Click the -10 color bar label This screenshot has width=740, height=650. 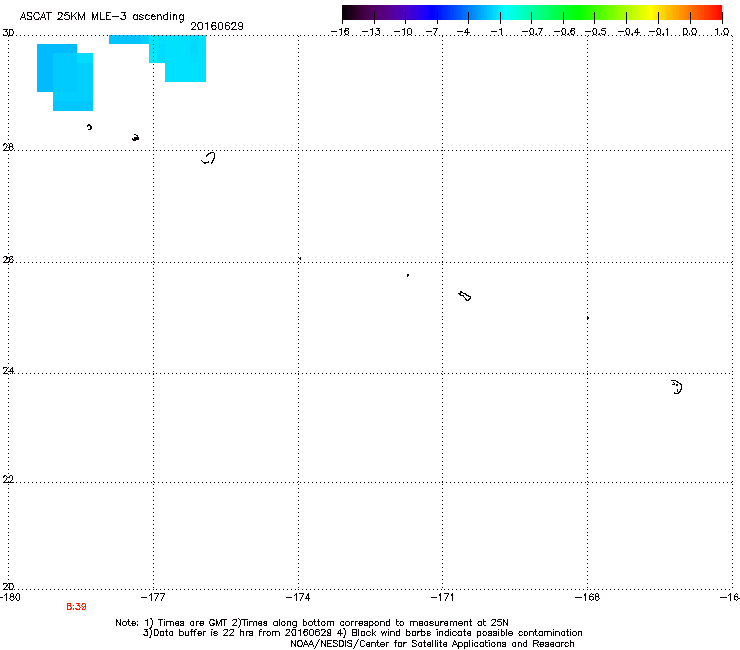[403, 32]
